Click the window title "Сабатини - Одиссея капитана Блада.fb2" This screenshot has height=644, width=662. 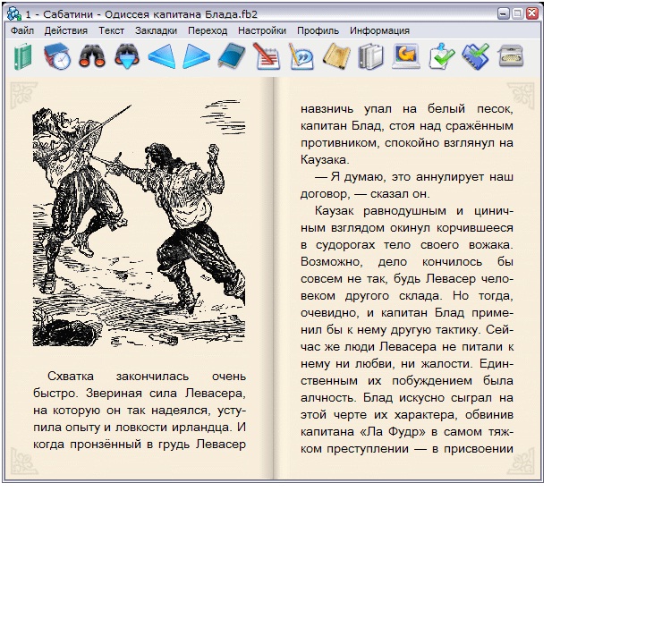pyautogui.click(x=150, y=14)
